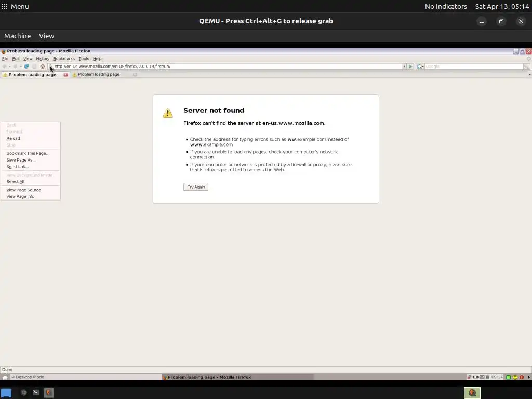Image resolution: width=532 pixels, height=399 pixels.
Task: Click the Reload toolbar icon in Firefox
Action: 26,66
